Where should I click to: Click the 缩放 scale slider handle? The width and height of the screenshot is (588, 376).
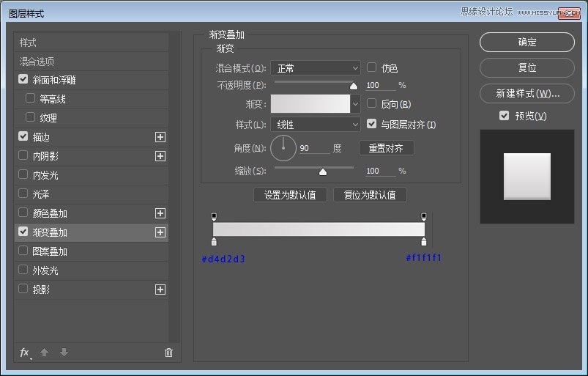[x=322, y=172]
